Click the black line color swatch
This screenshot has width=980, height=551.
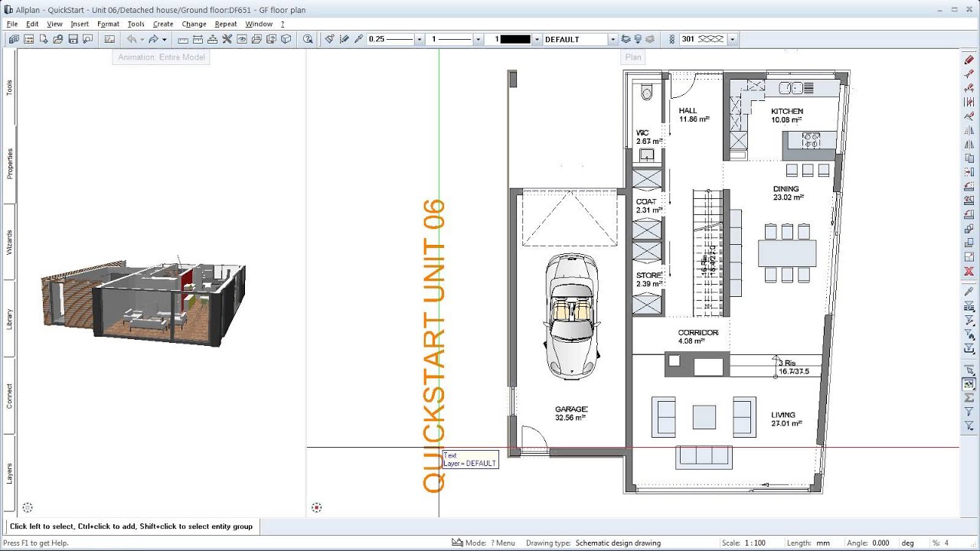pos(514,39)
